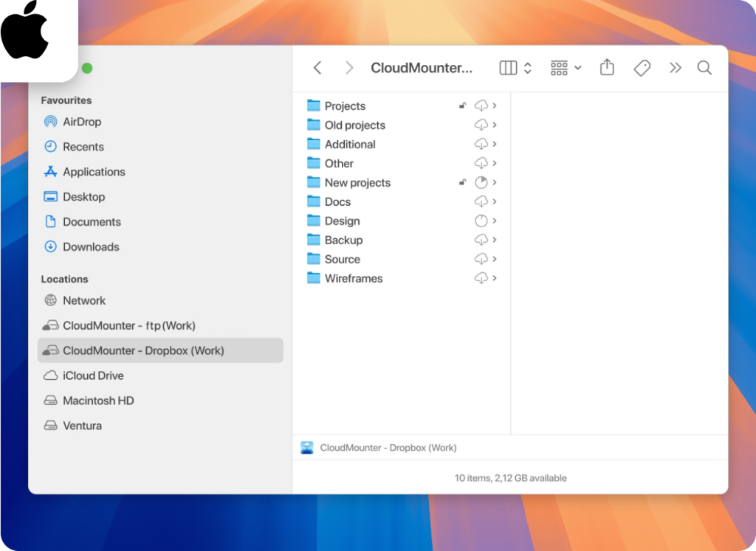Click the lock icon beside Projects folder
This screenshot has width=756, height=551.
462,106
